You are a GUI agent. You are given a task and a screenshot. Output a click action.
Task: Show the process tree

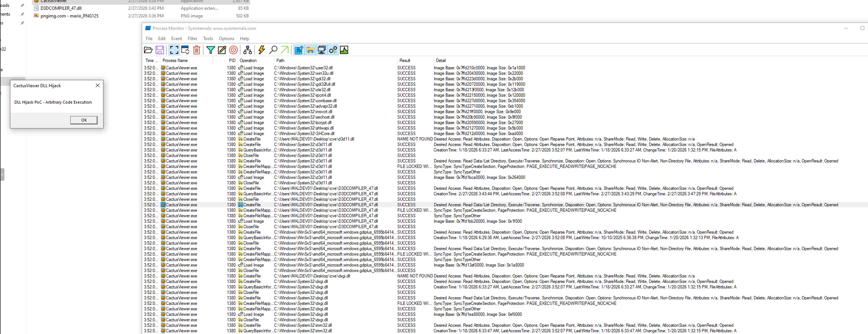pyautogui.click(x=247, y=50)
